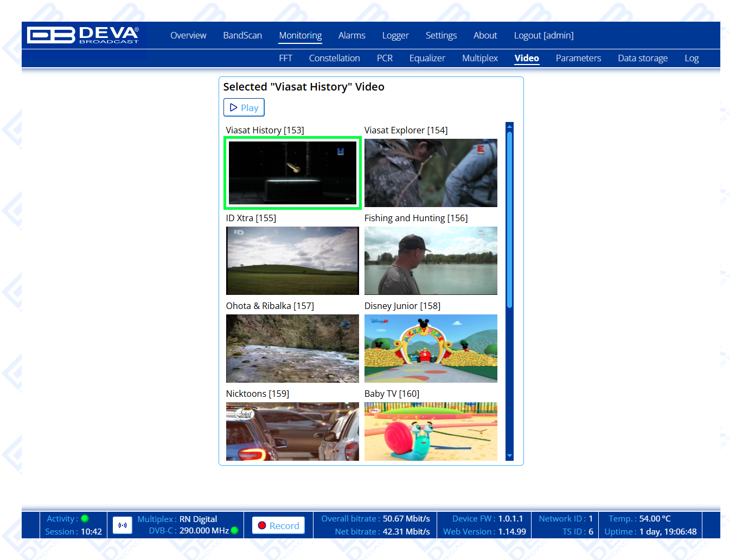The height and width of the screenshot is (560, 742).
Task: Click the DEVA Broadcast logo
Action: coord(83,35)
